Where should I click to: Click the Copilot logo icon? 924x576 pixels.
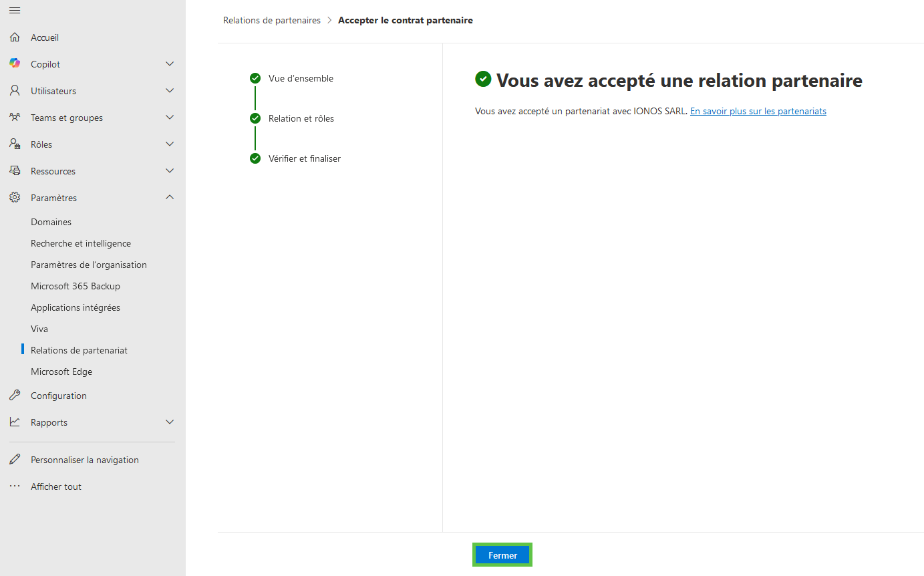[15, 63]
